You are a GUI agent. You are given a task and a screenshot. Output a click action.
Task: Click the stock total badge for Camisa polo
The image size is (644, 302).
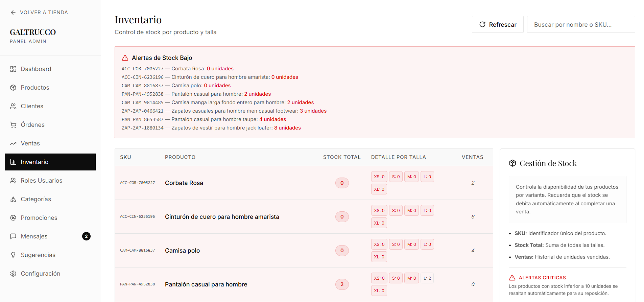coord(342,251)
